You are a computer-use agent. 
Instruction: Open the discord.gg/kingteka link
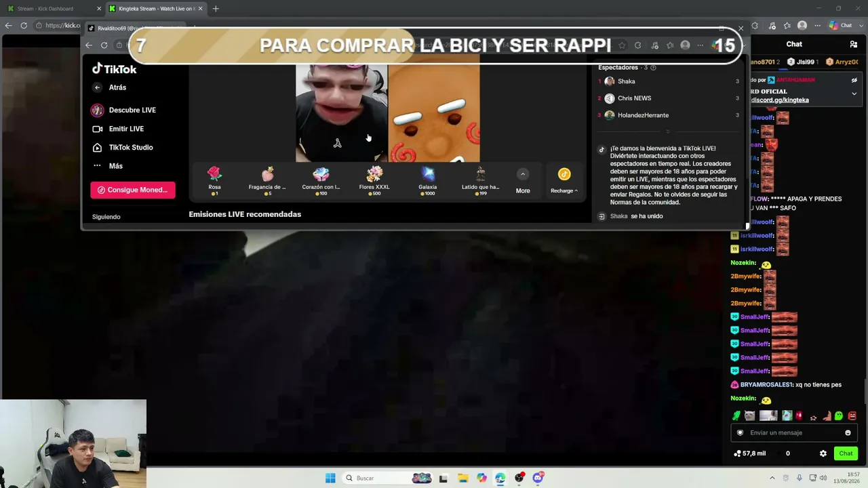pos(780,100)
